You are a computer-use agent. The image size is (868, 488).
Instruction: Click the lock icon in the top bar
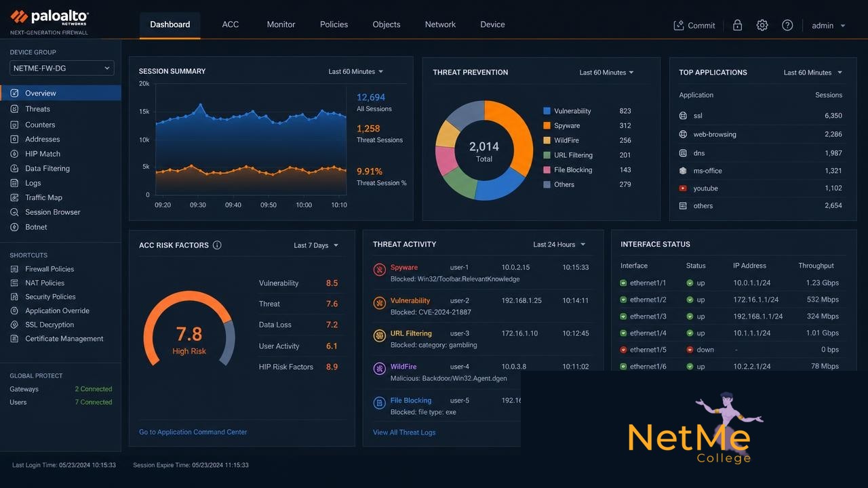coord(737,25)
